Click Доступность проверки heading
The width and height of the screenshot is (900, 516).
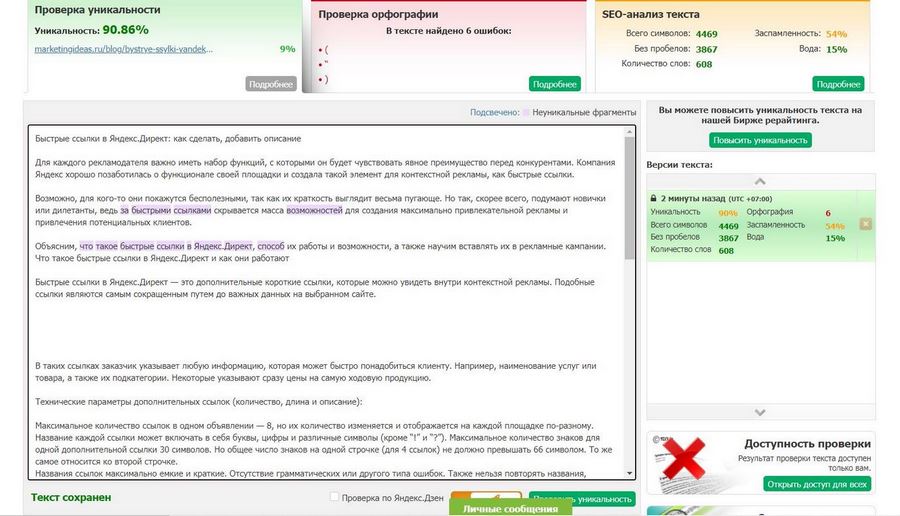pyautogui.click(x=808, y=444)
